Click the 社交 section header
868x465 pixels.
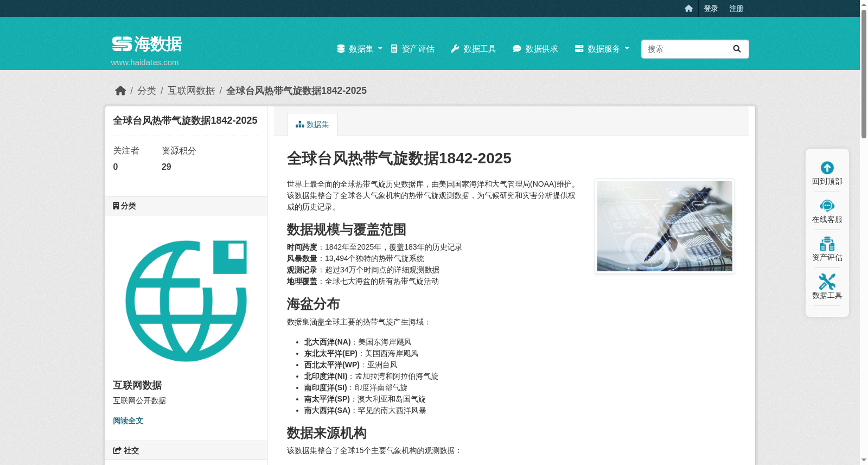(x=186, y=450)
